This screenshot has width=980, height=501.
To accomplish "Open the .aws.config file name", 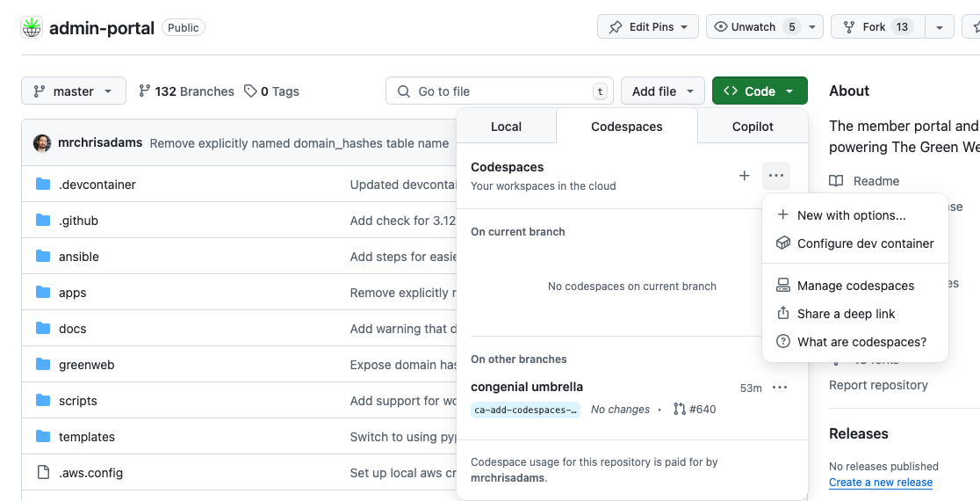I will [90, 473].
